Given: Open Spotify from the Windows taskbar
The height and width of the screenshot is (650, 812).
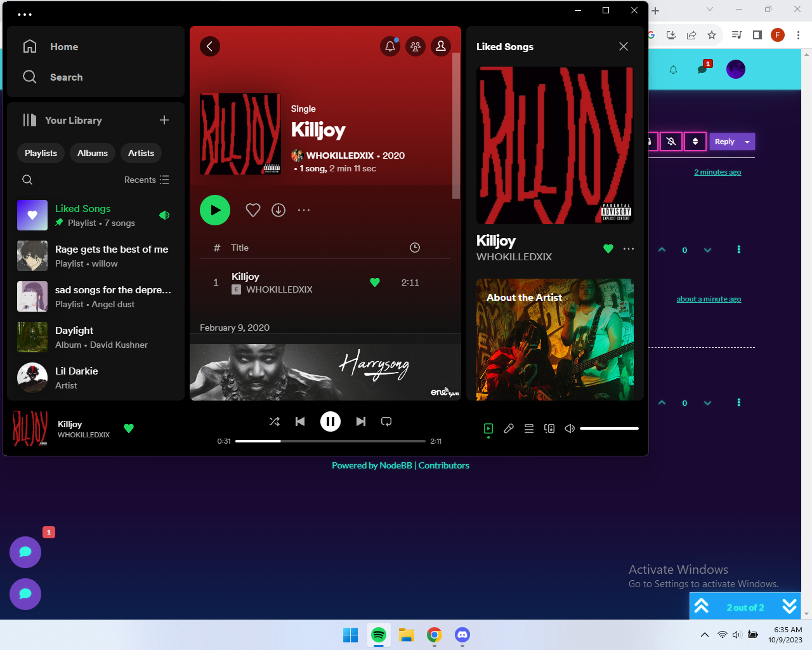Looking at the screenshot, I should (x=379, y=635).
